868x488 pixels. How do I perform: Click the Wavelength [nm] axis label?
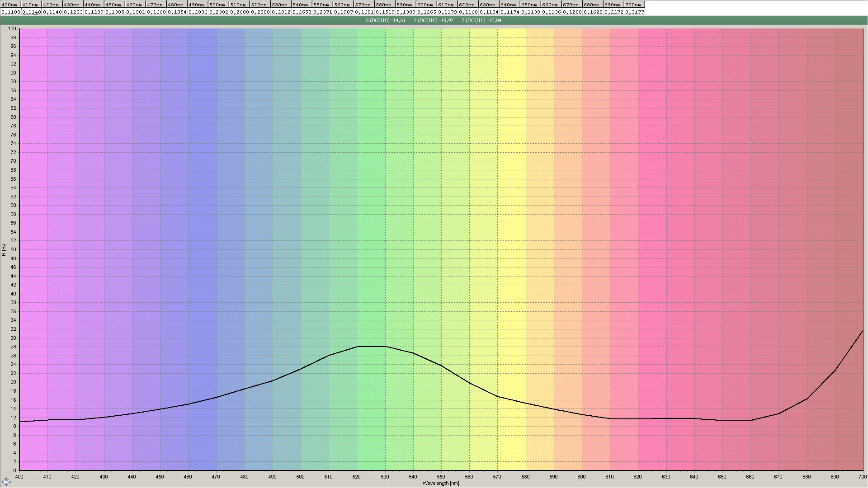point(441,483)
